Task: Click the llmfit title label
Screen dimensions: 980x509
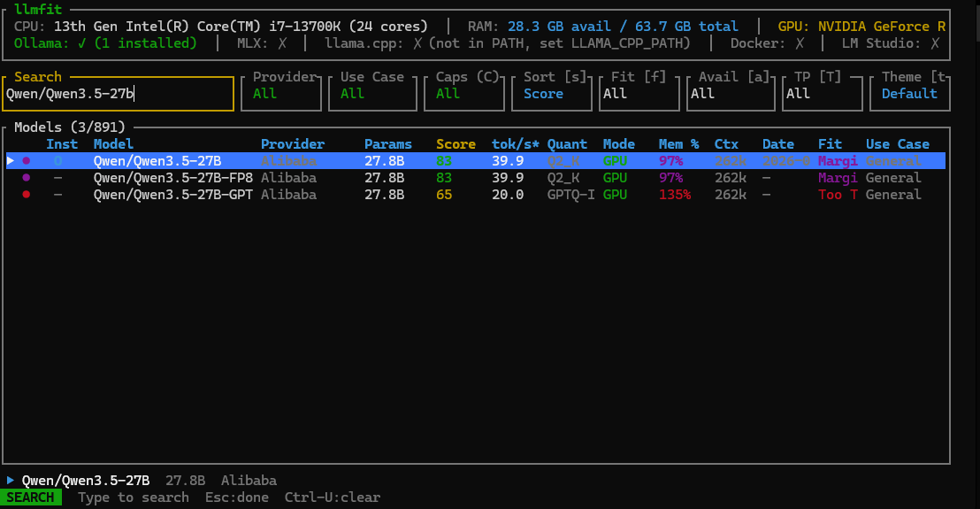Action: point(38,9)
